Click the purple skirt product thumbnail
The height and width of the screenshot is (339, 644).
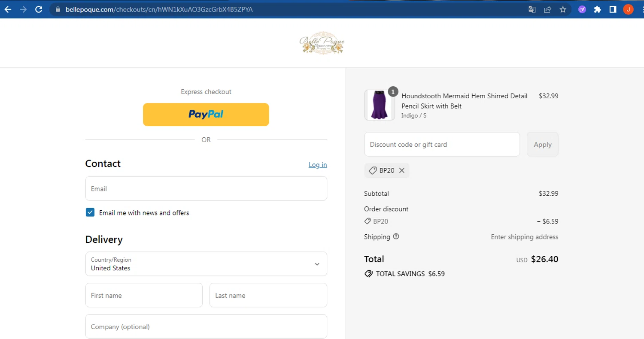point(380,105)
